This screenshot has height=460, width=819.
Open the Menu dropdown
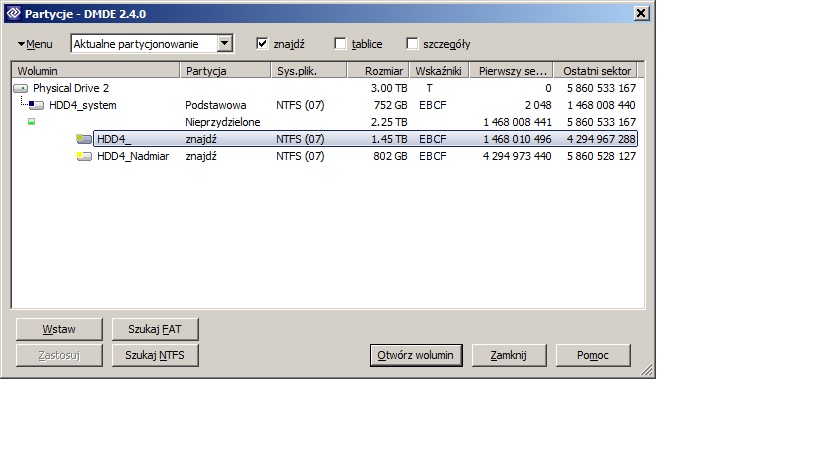pyautogui.click(x=35, y=44)
